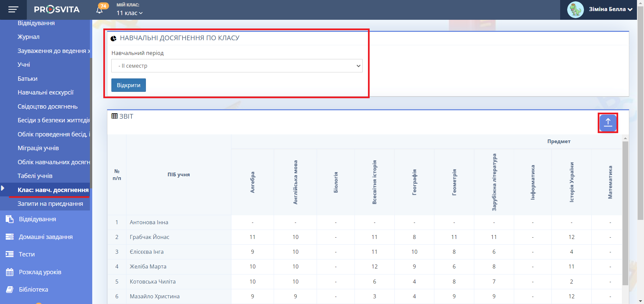
Task: Select Свідоцтво досягнень in sidebar
Action: [x=48, y=107]
